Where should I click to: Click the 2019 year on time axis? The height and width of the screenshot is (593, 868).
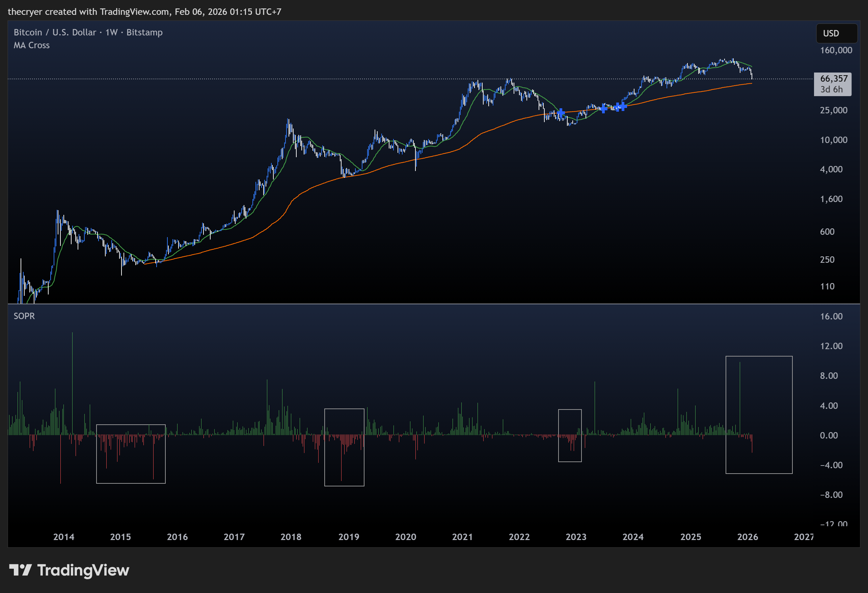click(349, 537)
